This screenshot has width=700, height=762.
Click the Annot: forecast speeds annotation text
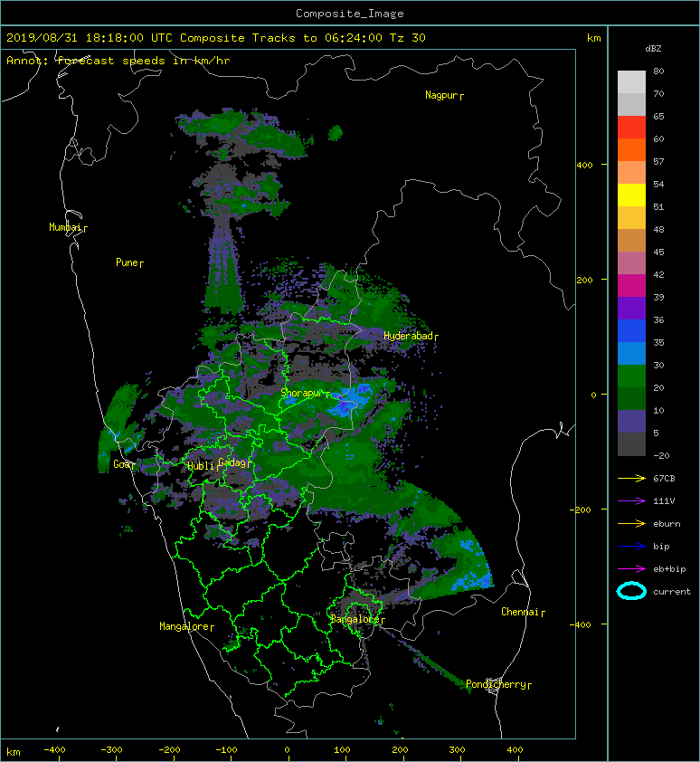pos(118,61)
